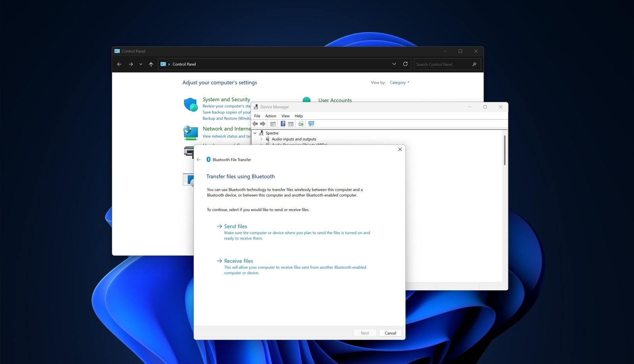
Task: Click the Bluetooth icon in the dialog header
Action: 208,160
